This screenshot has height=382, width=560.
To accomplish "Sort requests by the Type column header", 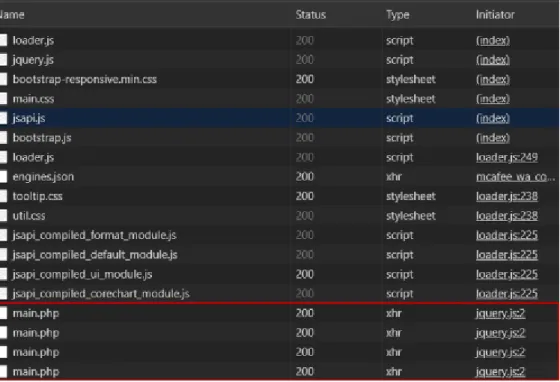I will pyautogui.click(x=397, y=15).
